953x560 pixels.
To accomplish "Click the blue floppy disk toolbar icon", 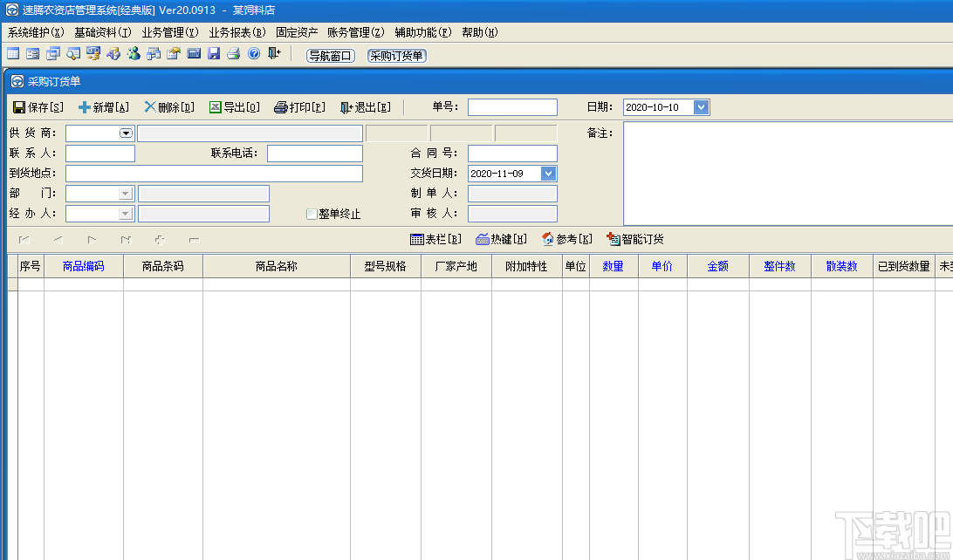I will tap(213, 54).
